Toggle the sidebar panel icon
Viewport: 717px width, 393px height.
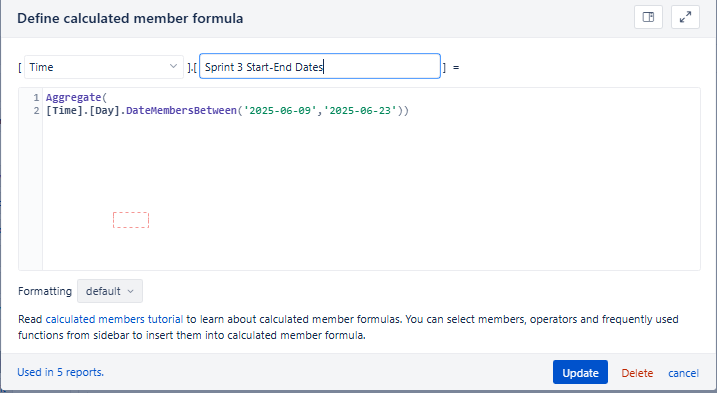(648, 17)
